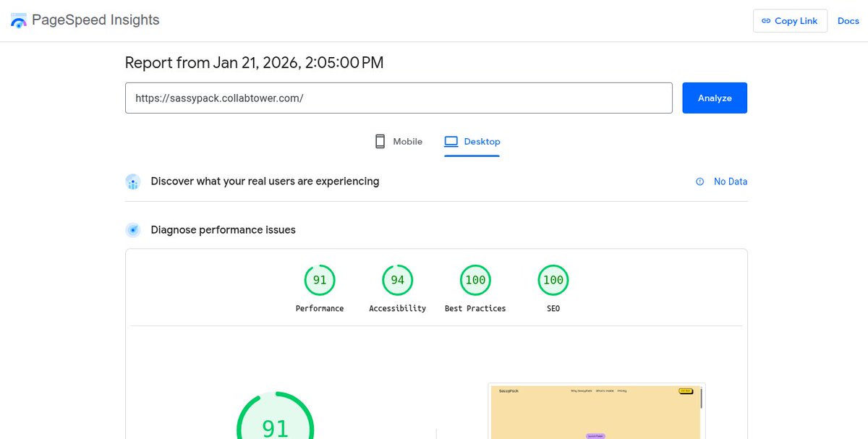Click the Analyze button

click(715, 98)
